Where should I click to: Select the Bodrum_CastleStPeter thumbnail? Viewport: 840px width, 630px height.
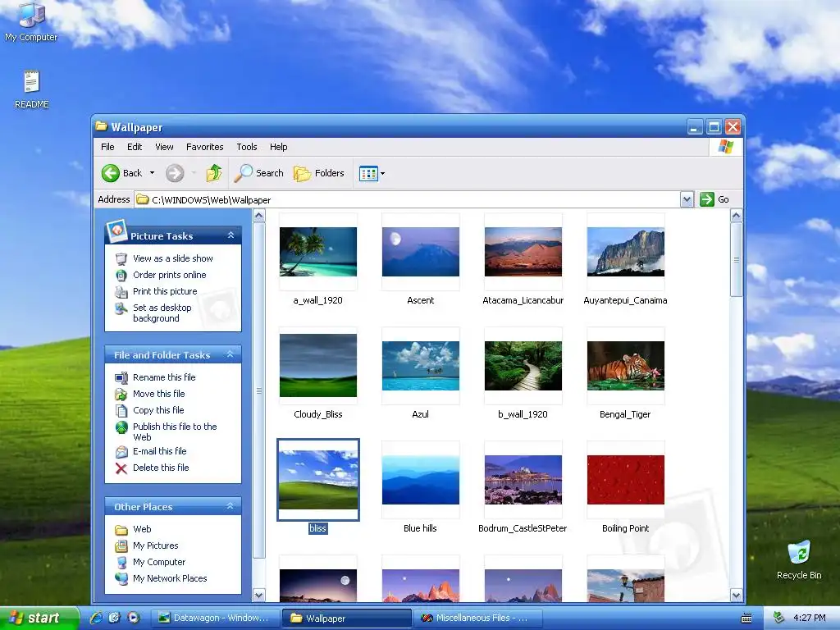523,479
